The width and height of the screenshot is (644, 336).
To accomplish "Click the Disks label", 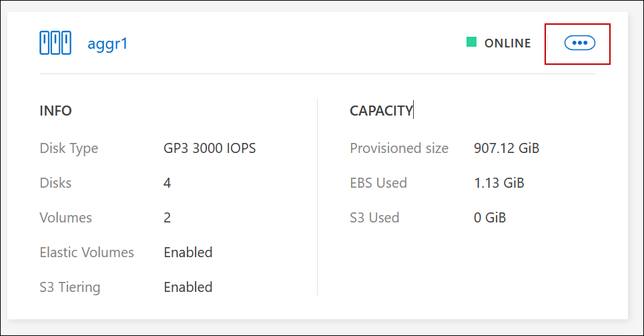I will [55, 182].
